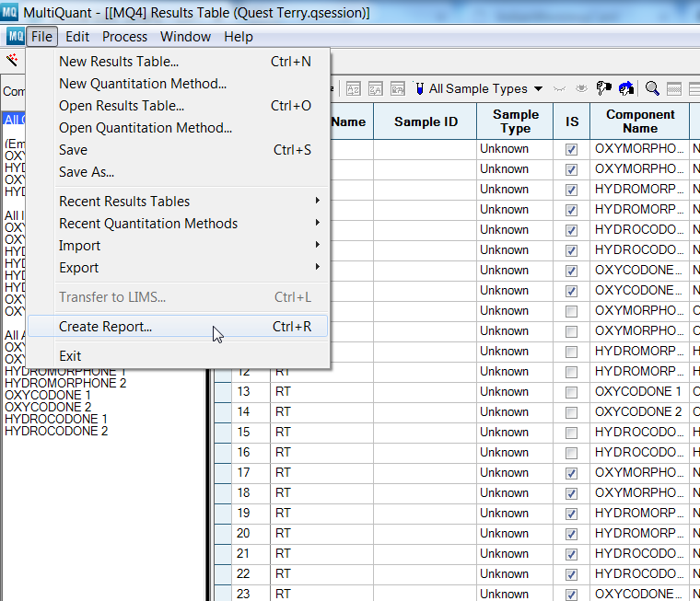Toggle the IS checkbox in row 17
The width and height of the screenshot is (700, 601).
pos(571,473)
